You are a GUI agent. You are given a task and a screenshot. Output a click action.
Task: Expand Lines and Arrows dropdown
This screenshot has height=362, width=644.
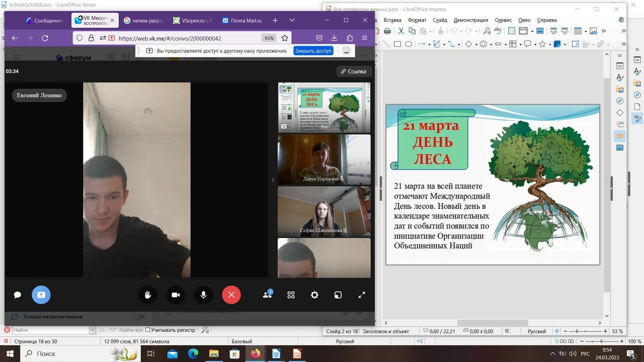429,45
